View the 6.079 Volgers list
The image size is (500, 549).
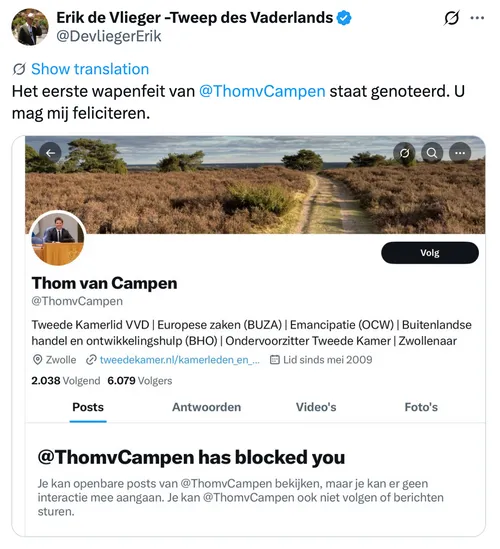click(140, 381)
